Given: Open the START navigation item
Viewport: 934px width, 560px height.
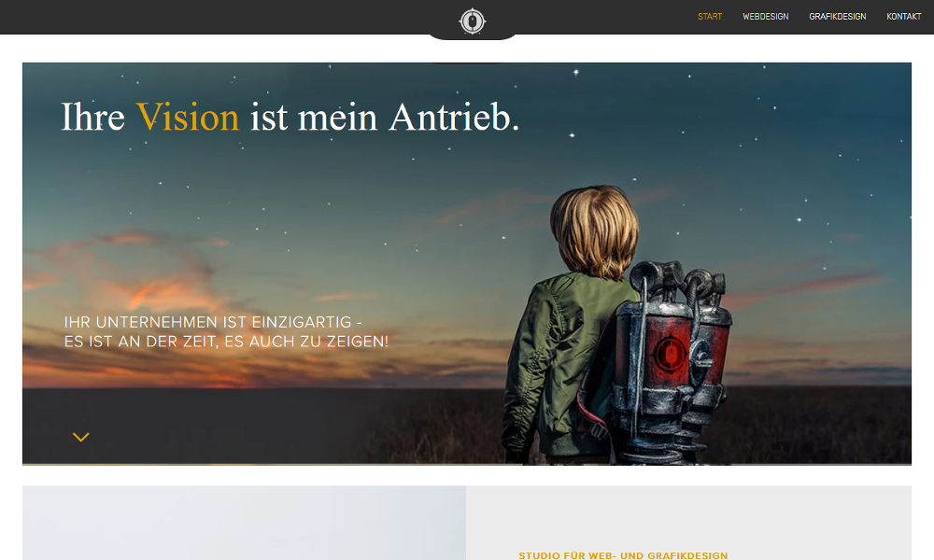Looking at the screenshot, I should point(710,17).
